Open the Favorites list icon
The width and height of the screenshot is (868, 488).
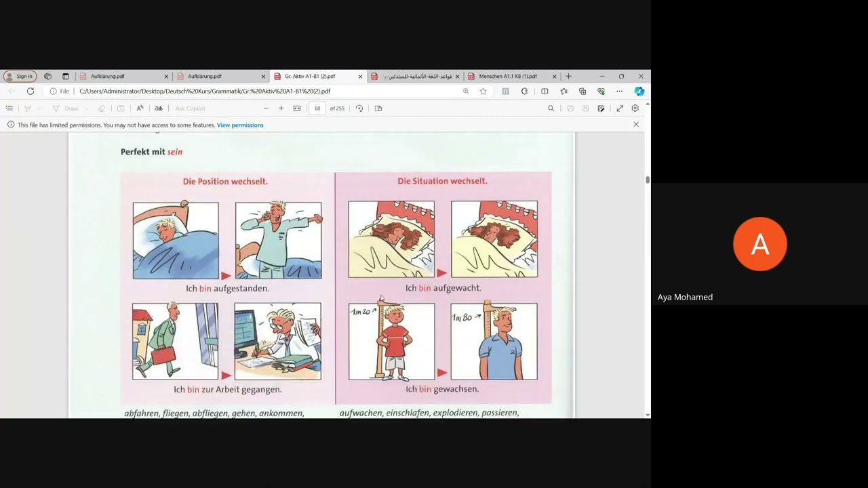pos(564,91)
